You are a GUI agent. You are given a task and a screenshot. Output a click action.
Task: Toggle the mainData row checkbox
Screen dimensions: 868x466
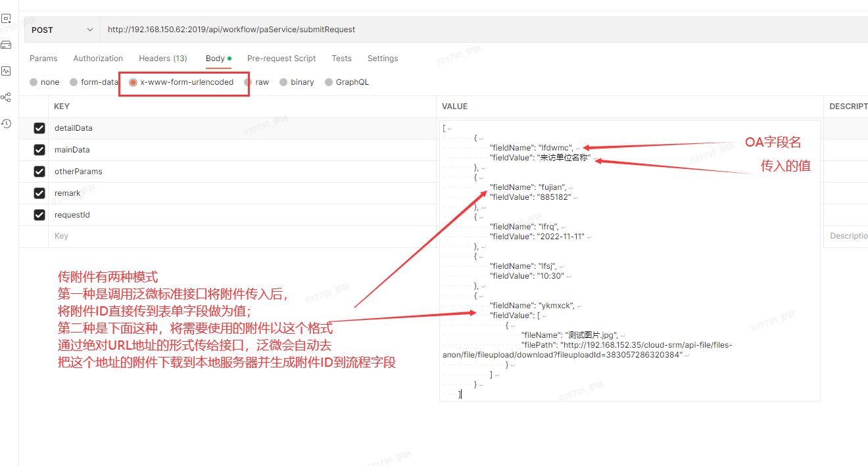39,150
